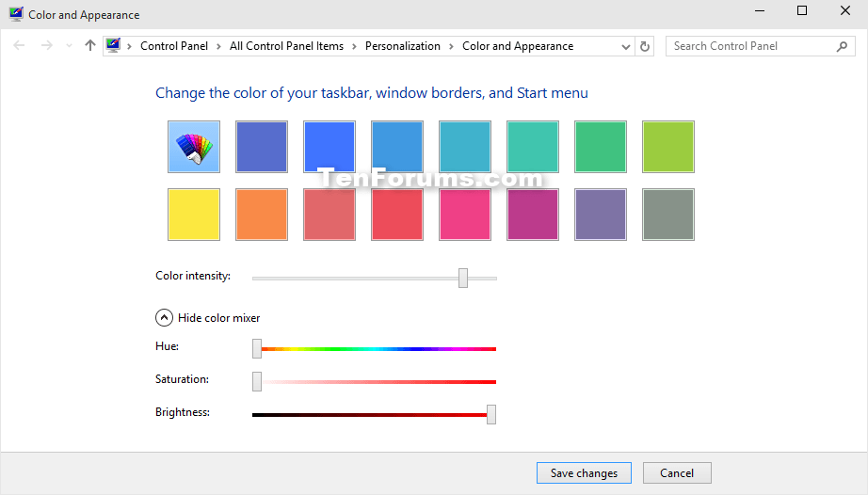The height and width of the screenshot is (495, 868).
Task: Maximize the Color and Appearance window
Action: click(x=802, y=11)
